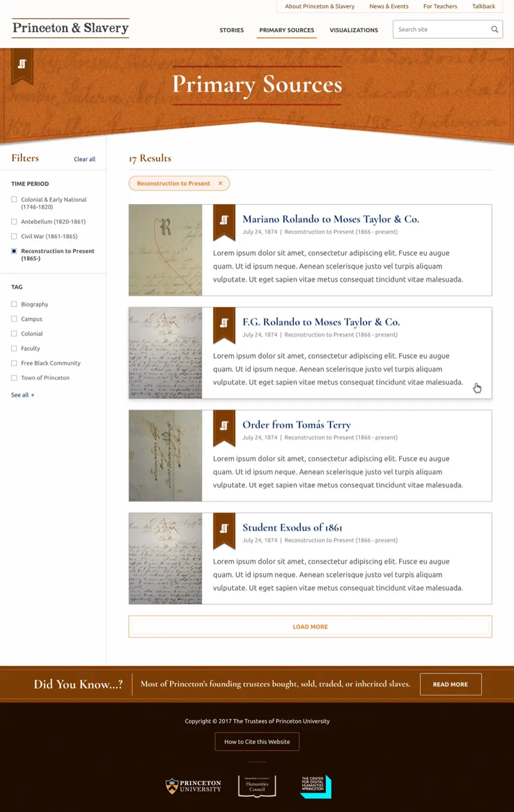Check the Antebellum (1820-1861) filter
Image resolution: width=514 pixels, height=812 pixels.
(x=14, y=222)
